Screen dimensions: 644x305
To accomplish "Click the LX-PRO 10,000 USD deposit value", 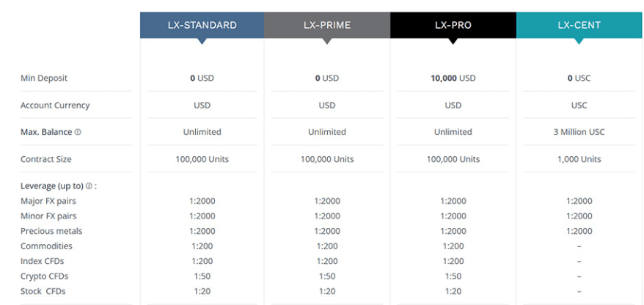I will coord(453,78).
